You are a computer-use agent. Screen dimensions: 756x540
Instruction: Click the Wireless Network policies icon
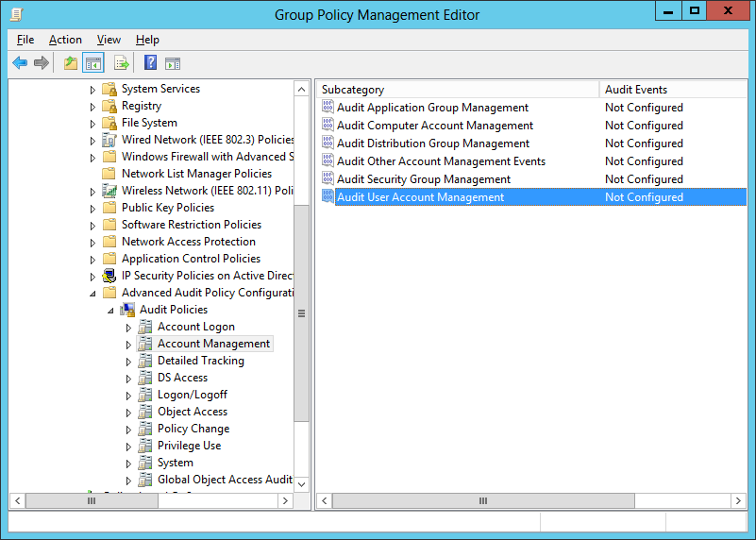[109, 191]
